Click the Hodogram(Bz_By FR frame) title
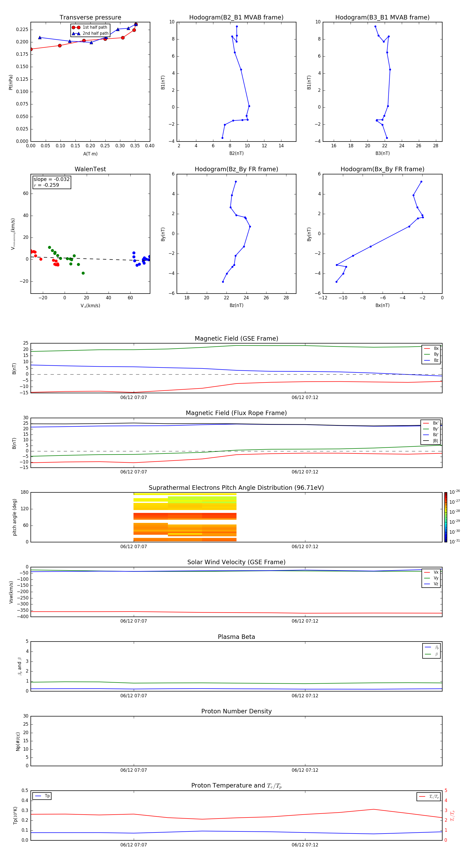Viewport: 473px width, 868px height. [236, 169]
